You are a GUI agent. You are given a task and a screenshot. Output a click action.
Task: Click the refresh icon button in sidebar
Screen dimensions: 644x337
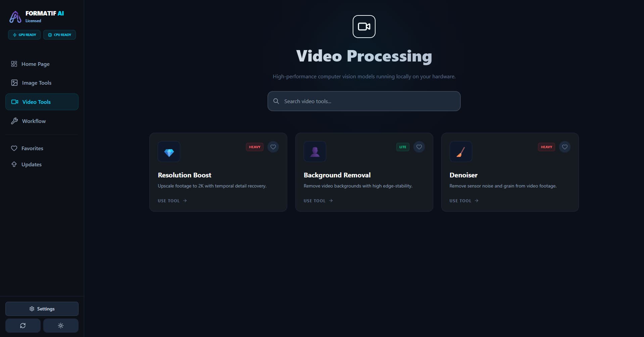(x=23, y=326)
